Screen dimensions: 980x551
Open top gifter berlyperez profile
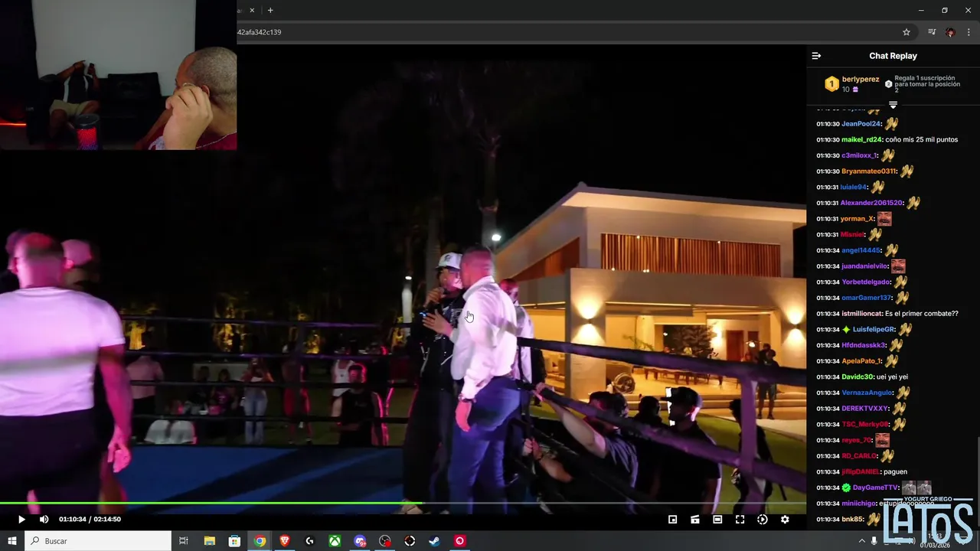[861, 79]
